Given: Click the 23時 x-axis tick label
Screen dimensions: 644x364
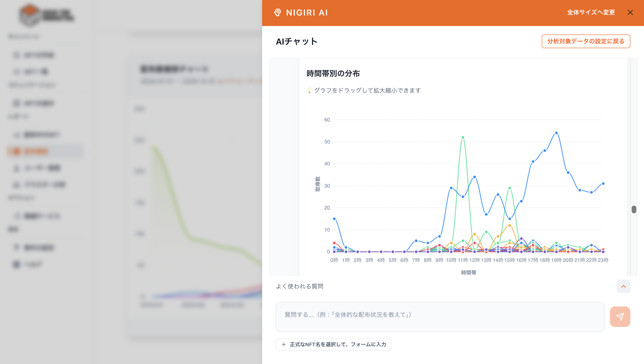Looking at the screenshot, I should (603, 260).
